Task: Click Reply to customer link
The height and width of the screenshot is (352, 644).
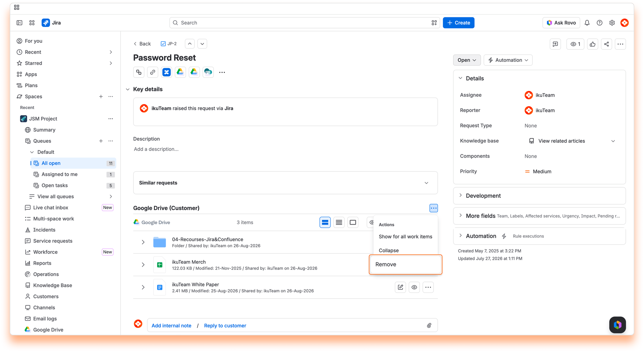Action: (x=225, y=326)
